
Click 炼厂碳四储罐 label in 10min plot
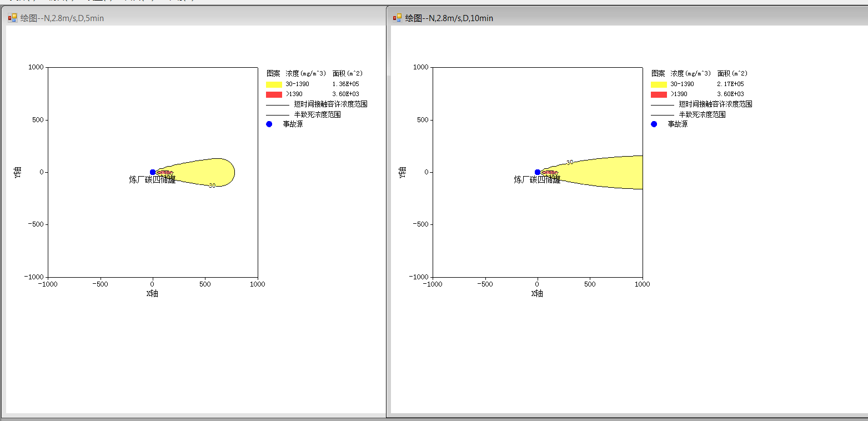pos(537,180)
